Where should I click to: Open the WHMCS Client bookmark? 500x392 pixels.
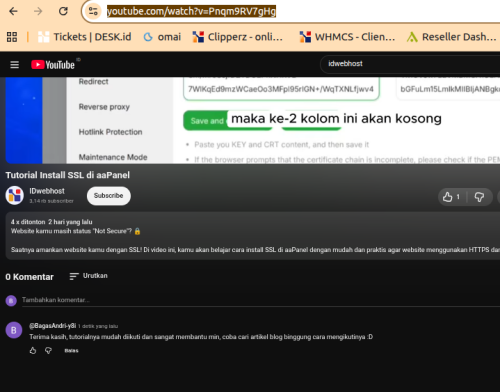point(347,37)
